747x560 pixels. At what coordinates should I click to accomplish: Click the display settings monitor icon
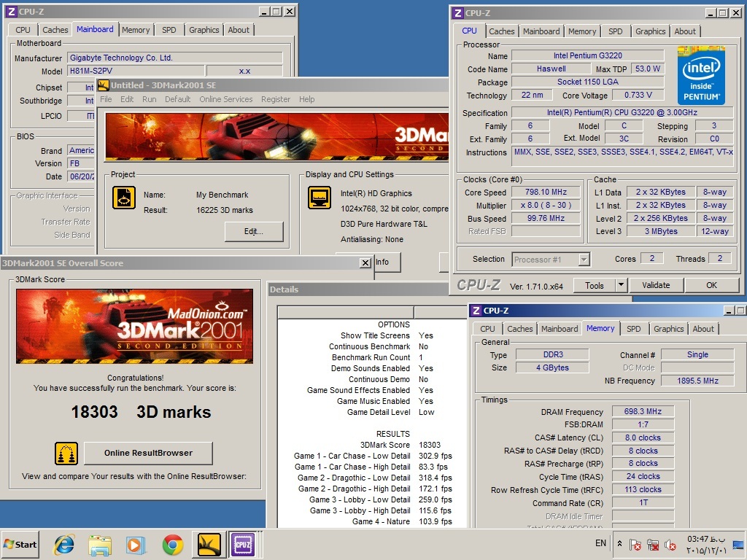click(320, 198)
